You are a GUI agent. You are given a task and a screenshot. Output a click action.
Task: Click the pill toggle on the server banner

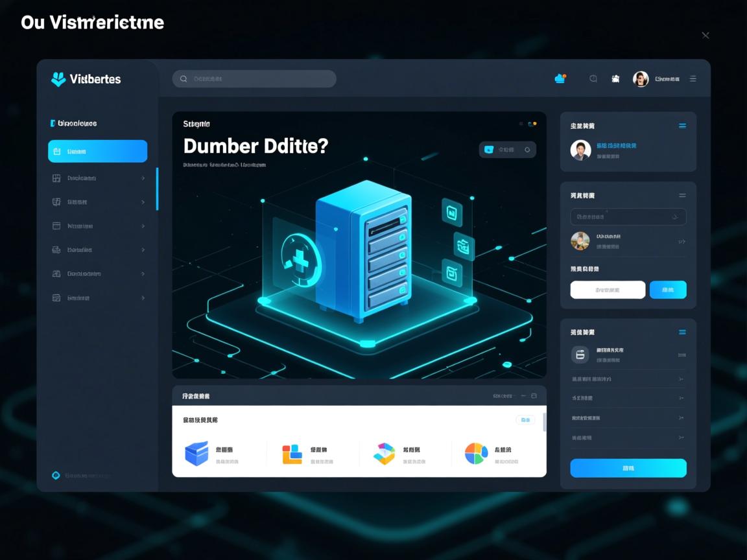[x=507, y=150]
